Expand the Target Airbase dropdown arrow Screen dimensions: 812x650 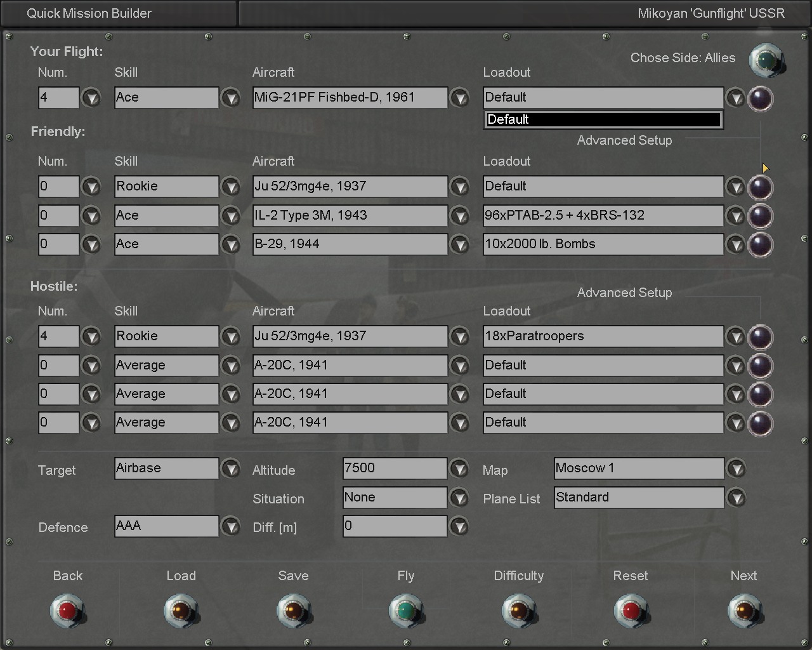[230, 469]
